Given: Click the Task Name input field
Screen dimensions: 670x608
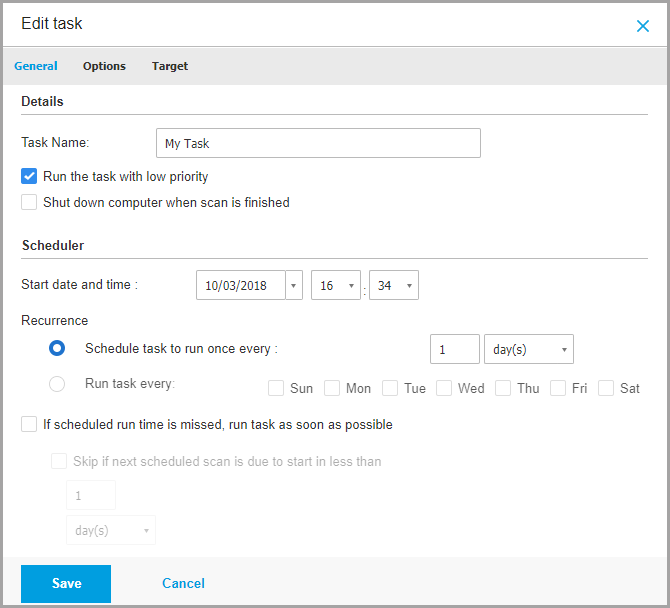Looking at the screenshot, I should click(x=318, y=143).
